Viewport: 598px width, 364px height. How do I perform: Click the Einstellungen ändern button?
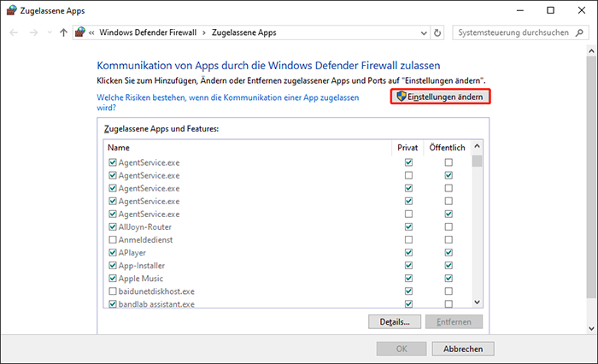click(x=441, y=97)
